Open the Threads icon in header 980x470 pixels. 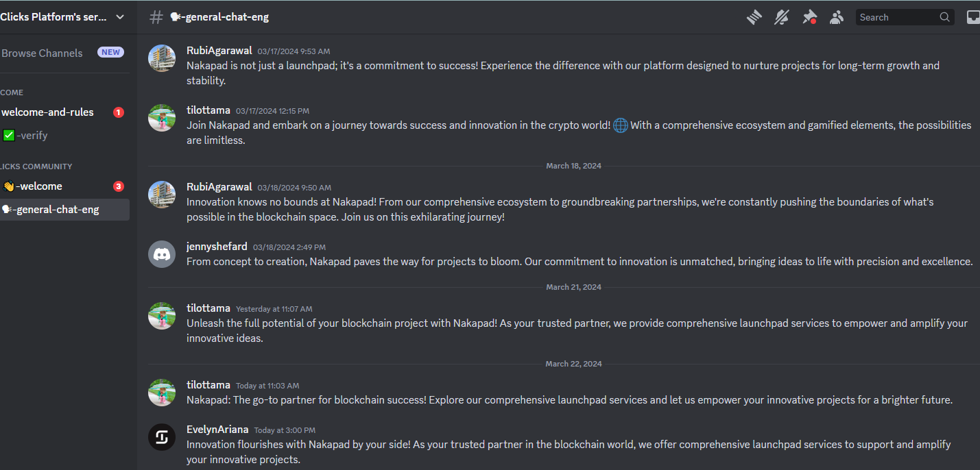pos(754,17)
